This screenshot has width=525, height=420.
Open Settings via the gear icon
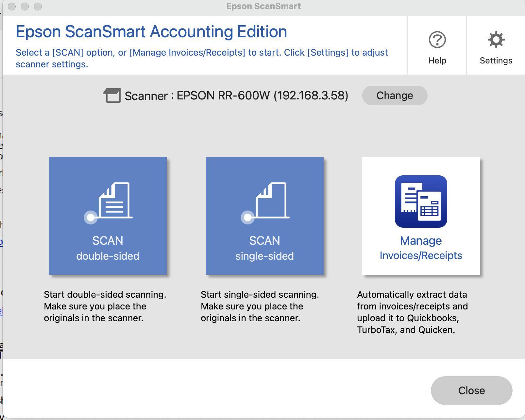(496, 40)
